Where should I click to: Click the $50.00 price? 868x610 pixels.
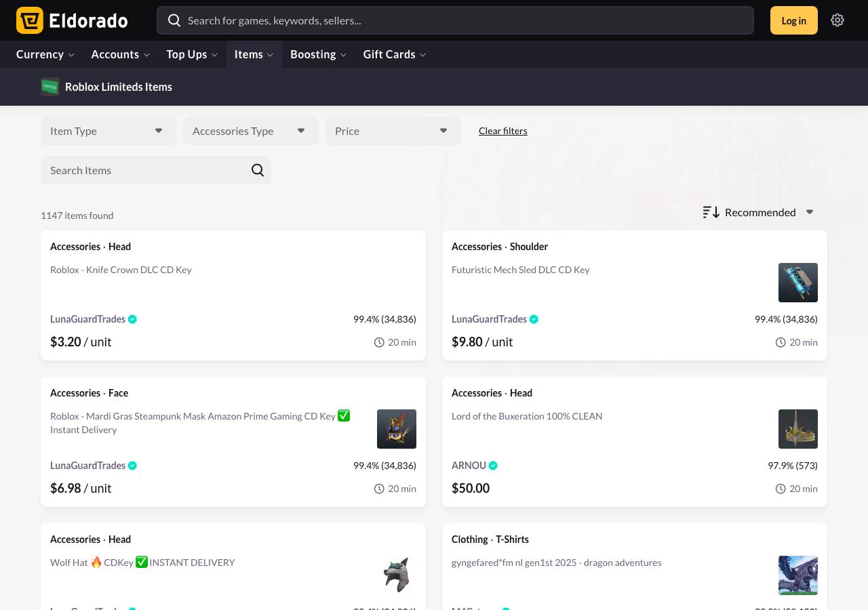pyautogui.click(x=471, y=489)
